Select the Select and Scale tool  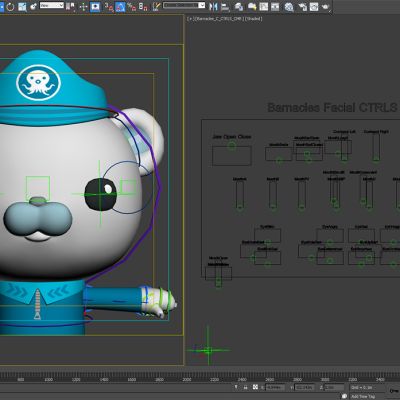[22, 6]
